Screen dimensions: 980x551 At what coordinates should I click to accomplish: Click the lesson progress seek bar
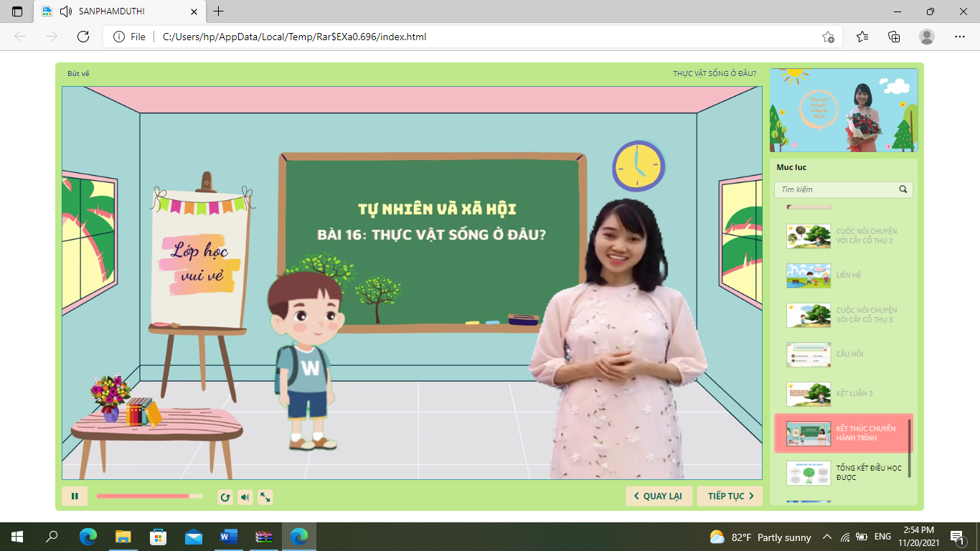click(x=149, y=496)
